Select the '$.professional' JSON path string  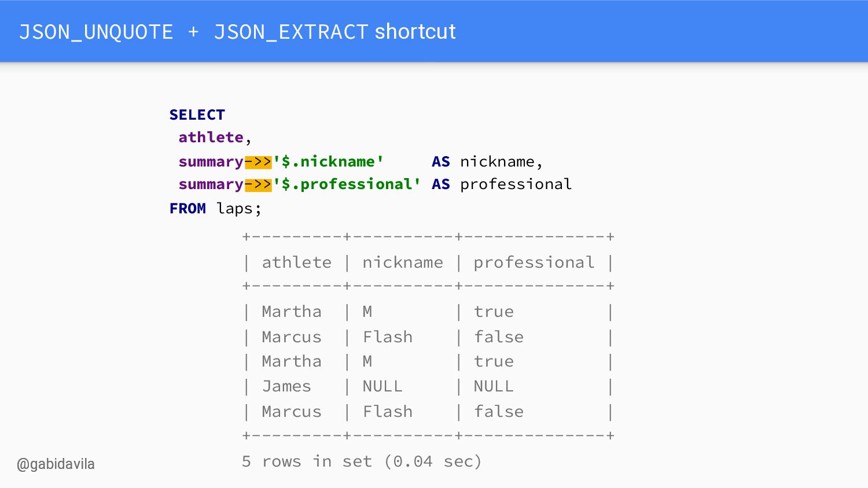coord(347,184)
